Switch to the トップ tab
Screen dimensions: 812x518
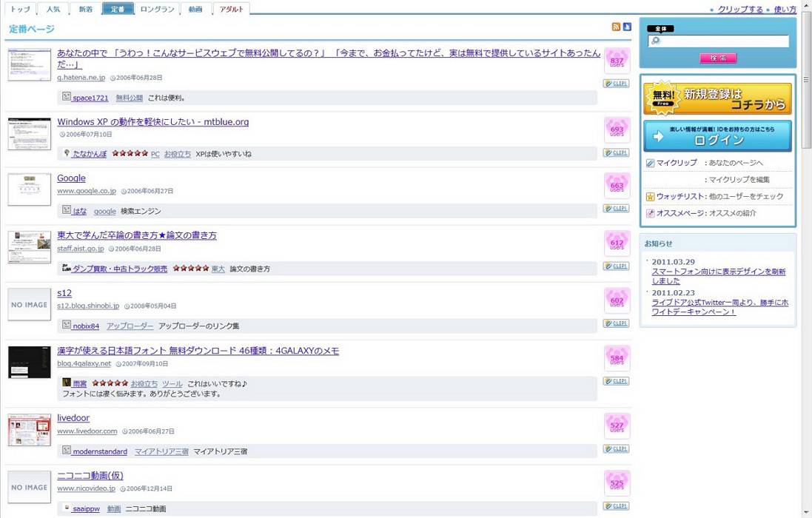pyautogui.click(x=20, y=9)
